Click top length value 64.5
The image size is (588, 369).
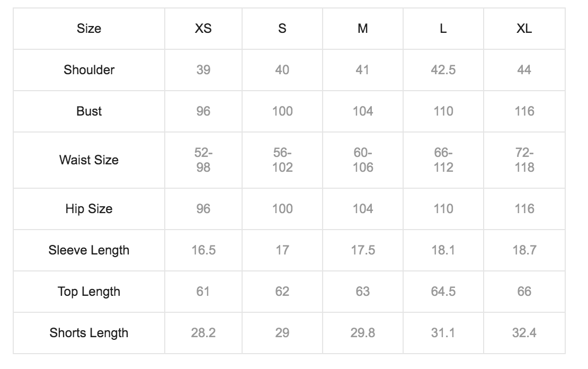point(443,291)
